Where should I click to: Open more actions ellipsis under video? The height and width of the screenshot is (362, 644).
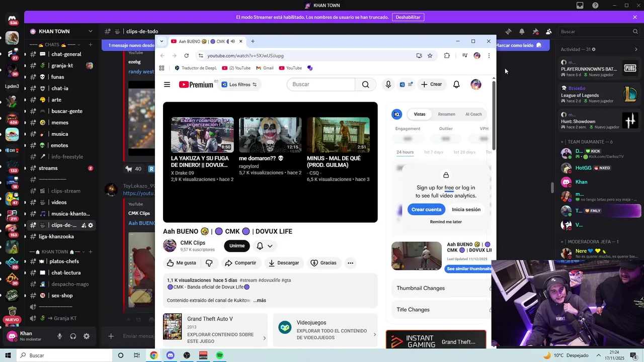[350, 263]
